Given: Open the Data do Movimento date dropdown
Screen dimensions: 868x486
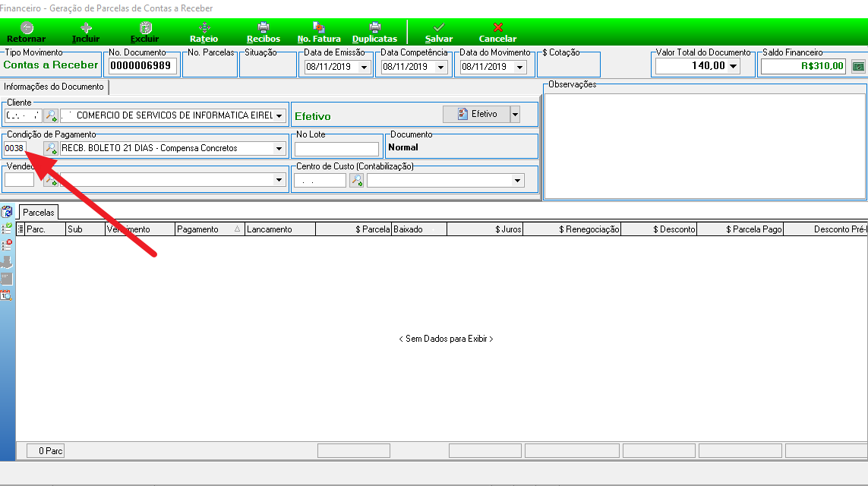Looking at the screenshot, I should tap(519, 67).
